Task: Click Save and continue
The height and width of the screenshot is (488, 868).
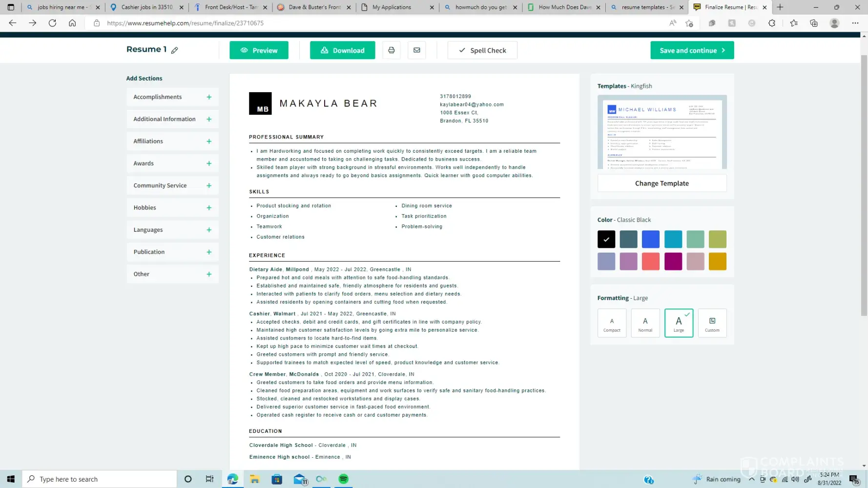Action: 692,50
